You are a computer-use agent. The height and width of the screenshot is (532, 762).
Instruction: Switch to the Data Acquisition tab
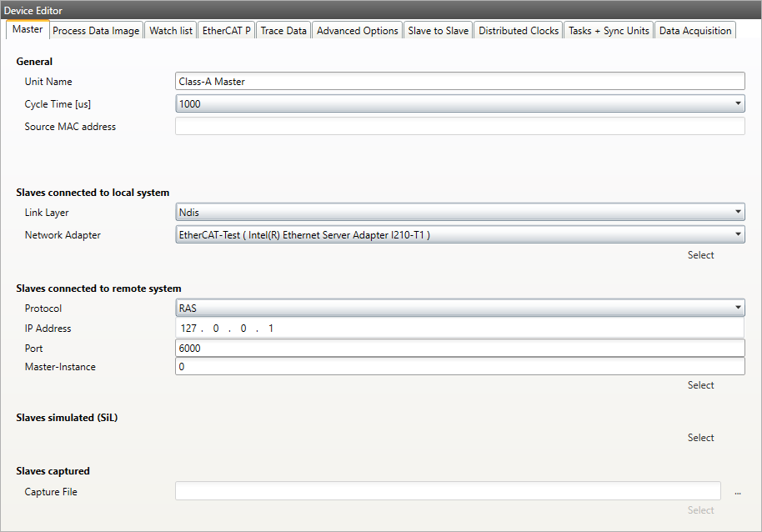coord(694,31)
